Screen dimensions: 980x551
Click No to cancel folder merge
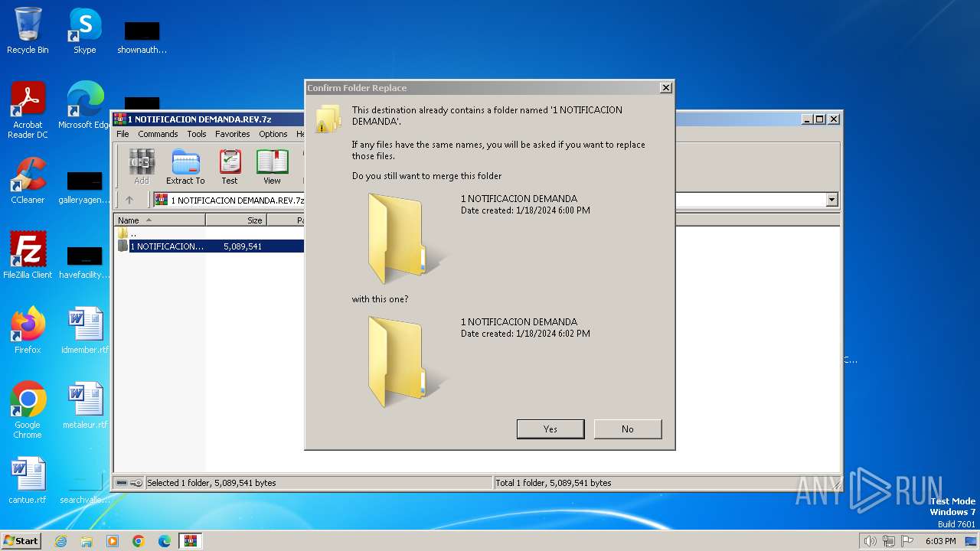pyautogui.click(x=628, y=429)
